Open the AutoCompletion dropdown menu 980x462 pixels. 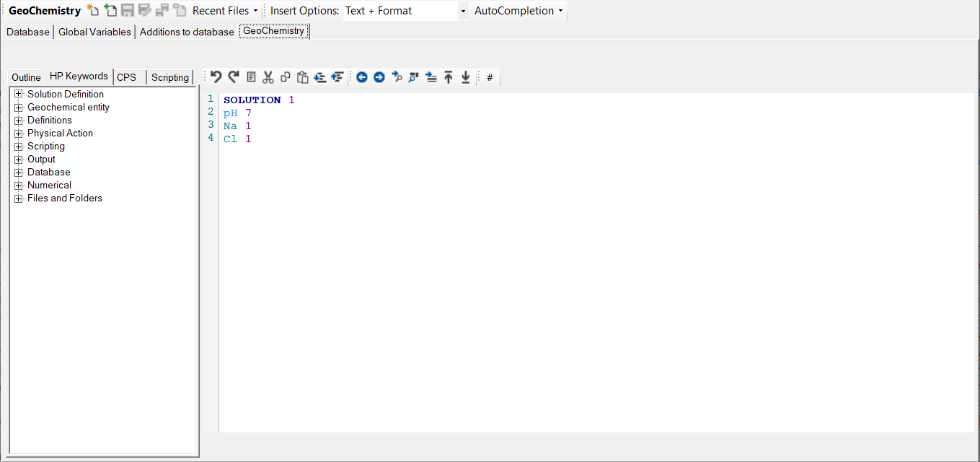[518, 11]
